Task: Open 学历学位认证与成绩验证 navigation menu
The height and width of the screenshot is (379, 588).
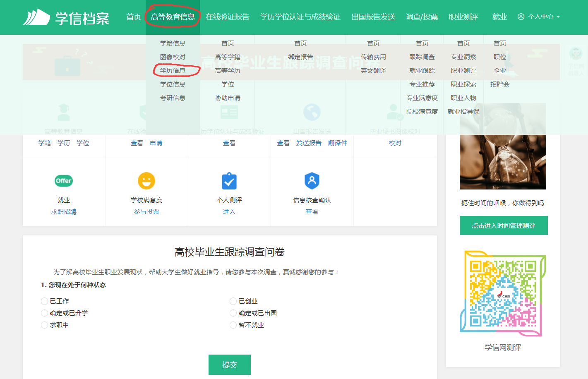Action: [300, 17]
